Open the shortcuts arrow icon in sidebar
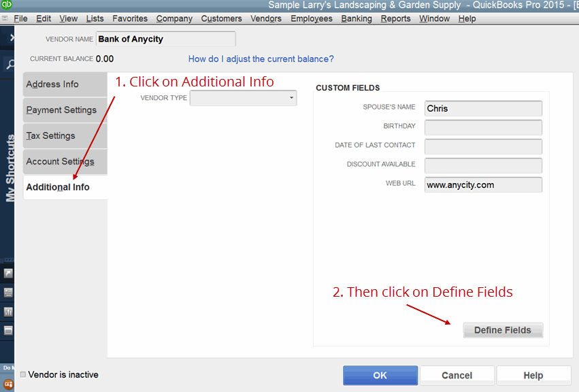The height and width of the screenshot is (392, 579). click(8, 274)
